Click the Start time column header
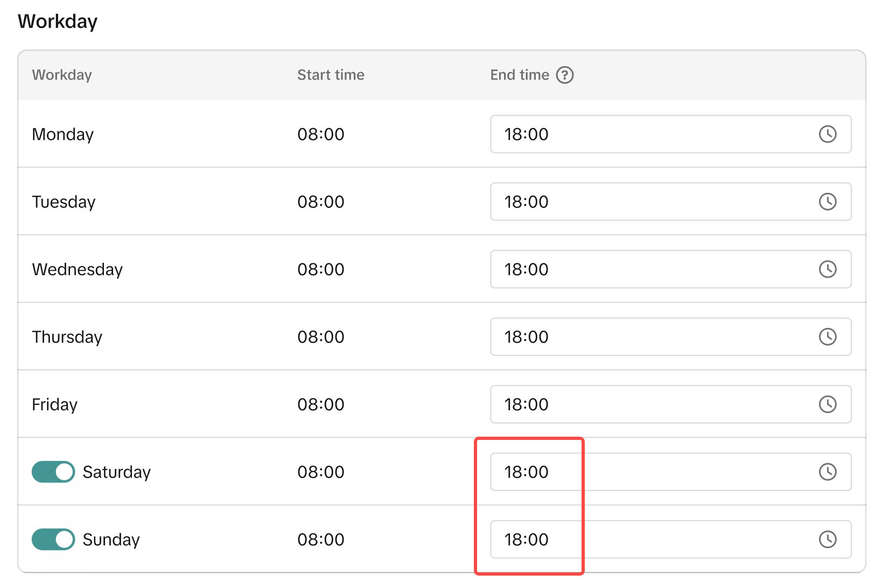Viewport: 882px width, 588px height. coord(331,75)
